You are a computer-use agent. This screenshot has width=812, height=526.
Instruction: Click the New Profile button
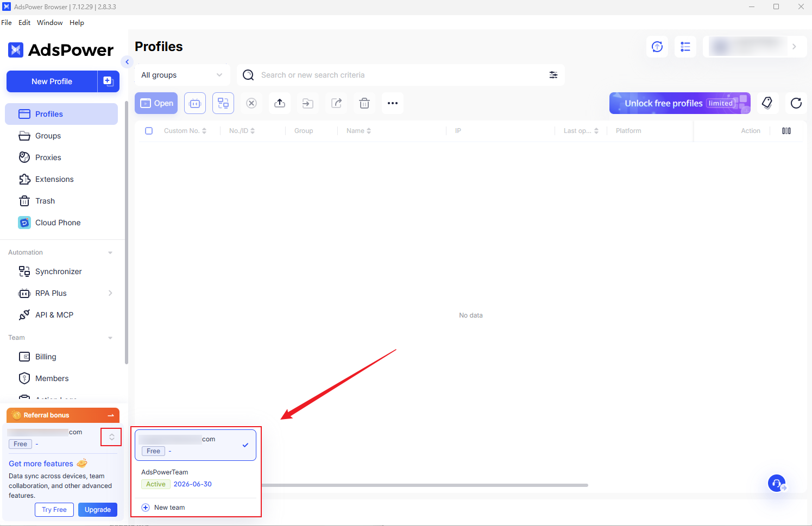[x=52, y=81]
